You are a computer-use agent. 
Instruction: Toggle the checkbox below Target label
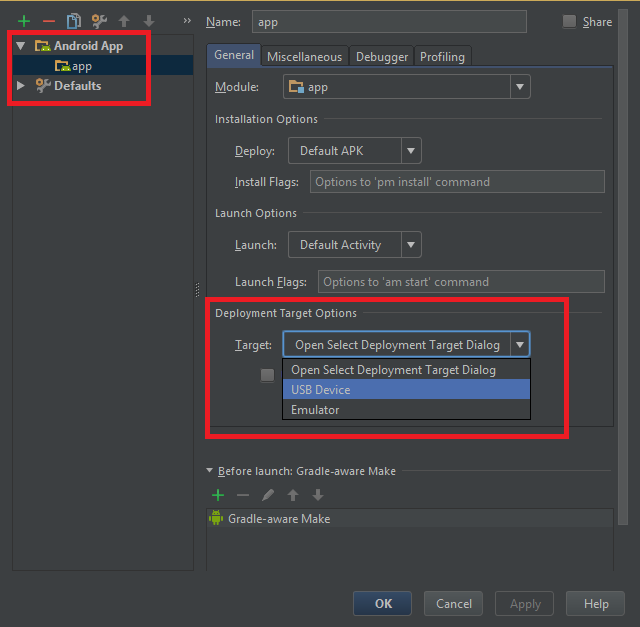click(x=267, y=375)
